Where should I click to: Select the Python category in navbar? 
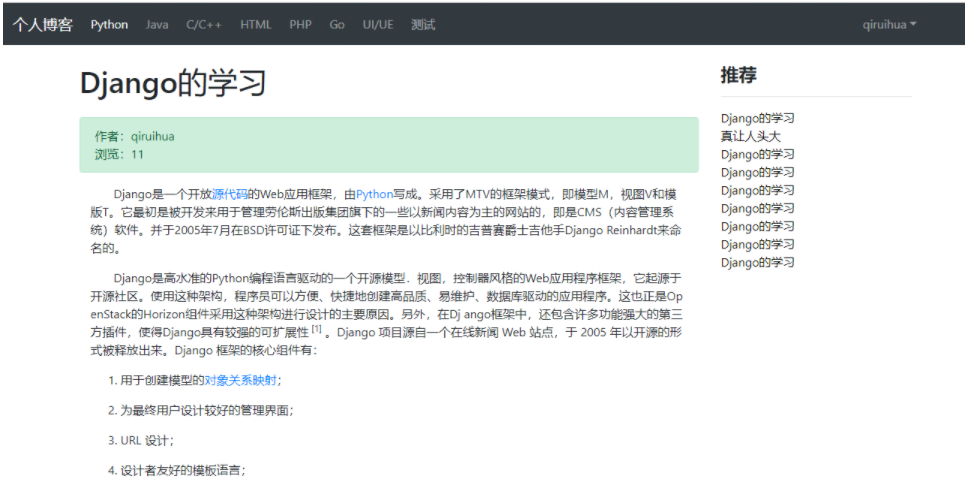pos(109,25)
